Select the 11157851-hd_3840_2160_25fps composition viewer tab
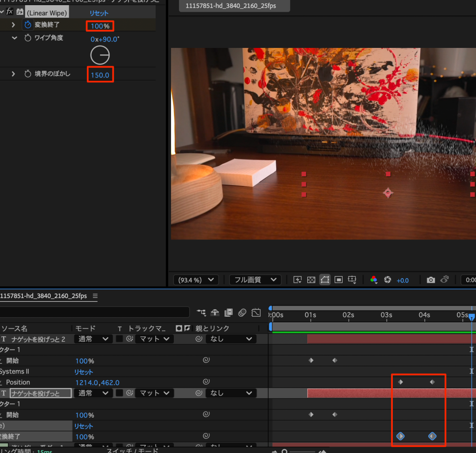The width and height of the screenshot is (476, 453). 231,6
